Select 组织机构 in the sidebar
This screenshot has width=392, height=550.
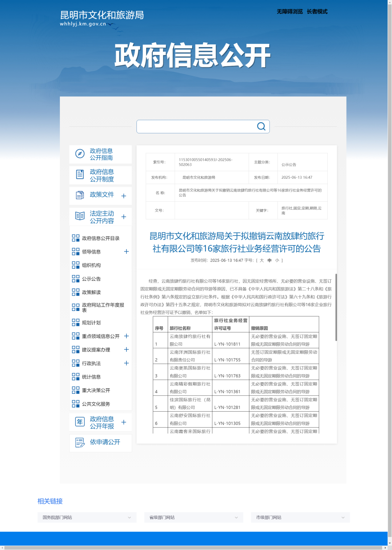click(91, 265)
